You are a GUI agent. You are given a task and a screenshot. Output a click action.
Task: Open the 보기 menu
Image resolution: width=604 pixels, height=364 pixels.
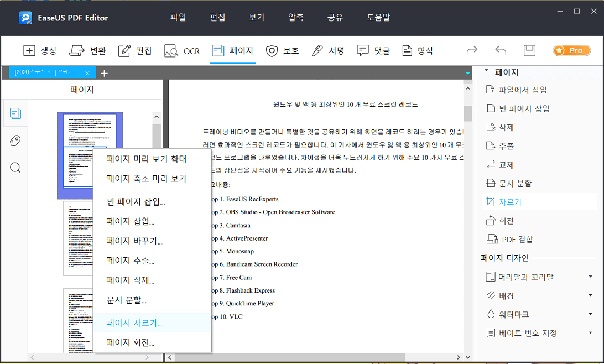pyautogui.click(x=256, y=17)
